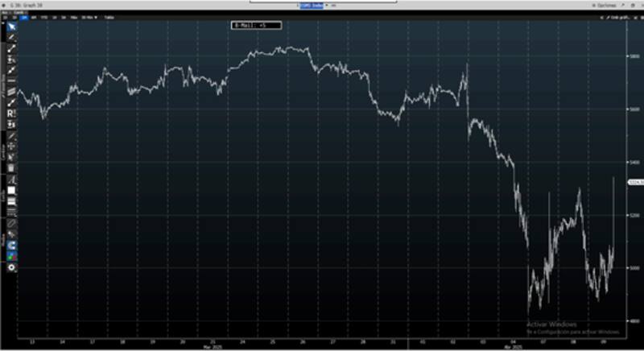644x351 pixels.
Task: Click the highlighted index field in title bar
Action: click(x=311, y=5)
